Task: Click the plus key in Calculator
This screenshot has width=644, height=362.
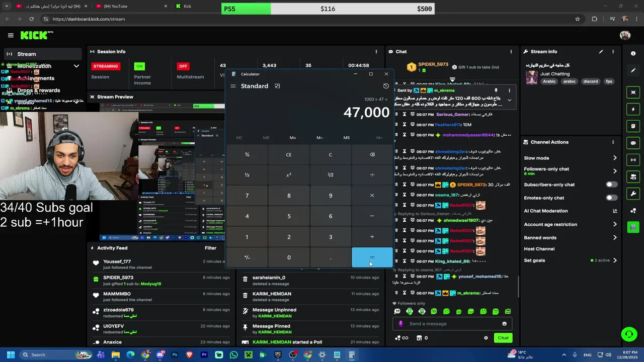Action: coord(372,237)
